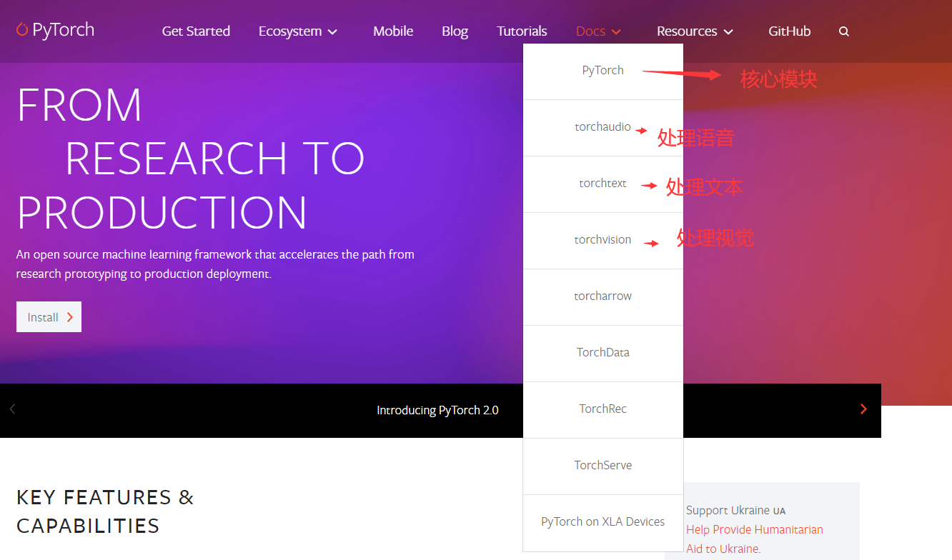Select TorchData docs entry

click(x=603, y=353)
